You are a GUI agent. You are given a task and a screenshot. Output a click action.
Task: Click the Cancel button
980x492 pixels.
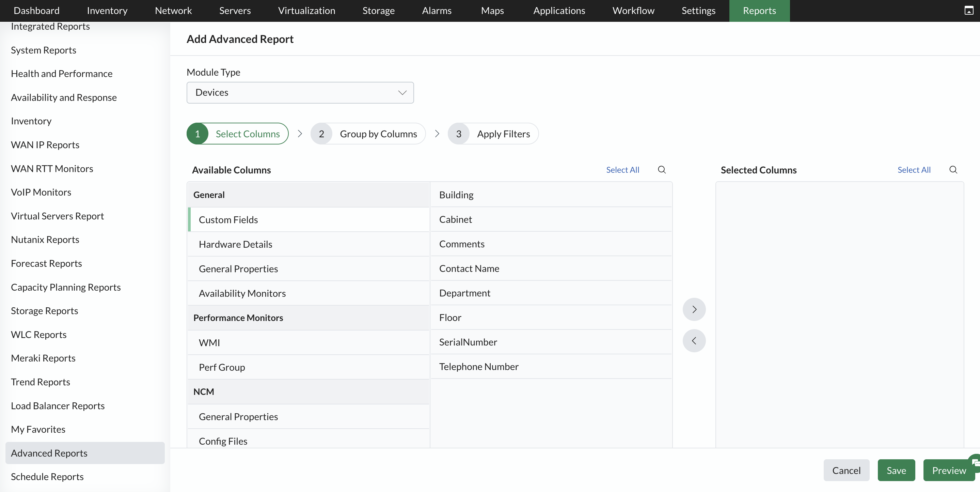tap(846, 470)
